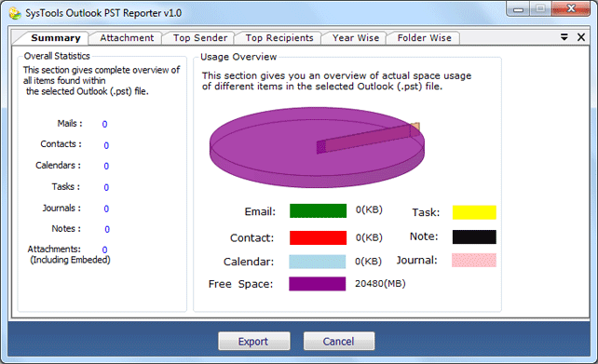The width and height of the screenshot is (598, 364).
Task: Click the pink Journal color swatch
Action: (x=474, y=261)
